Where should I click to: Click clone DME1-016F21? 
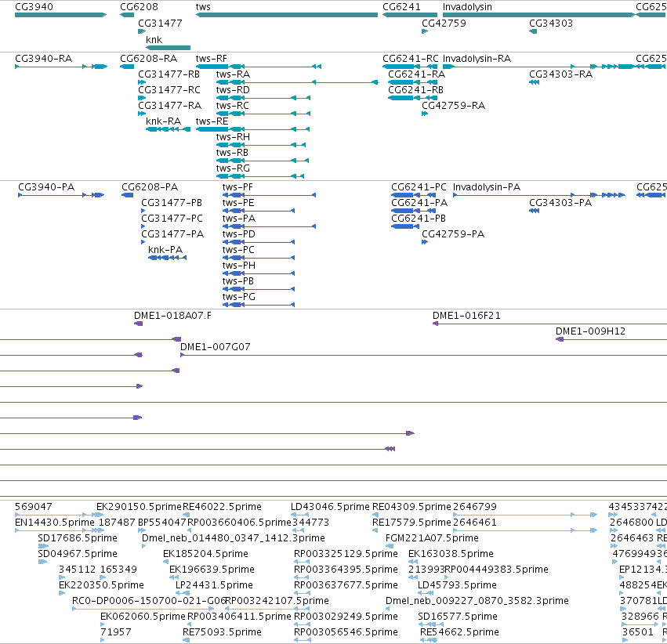pyautogui.click(x=549, y=324)
